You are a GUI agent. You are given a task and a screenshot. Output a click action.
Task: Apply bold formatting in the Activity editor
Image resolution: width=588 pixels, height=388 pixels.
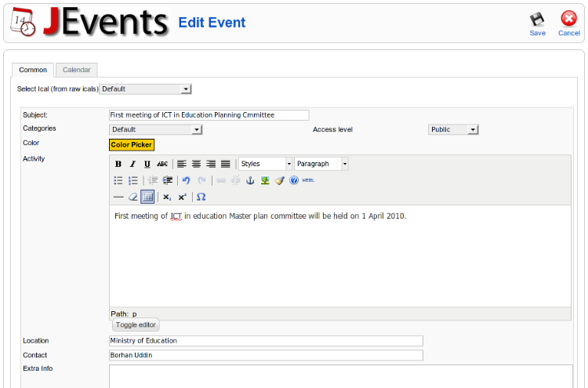pos(118,164)
